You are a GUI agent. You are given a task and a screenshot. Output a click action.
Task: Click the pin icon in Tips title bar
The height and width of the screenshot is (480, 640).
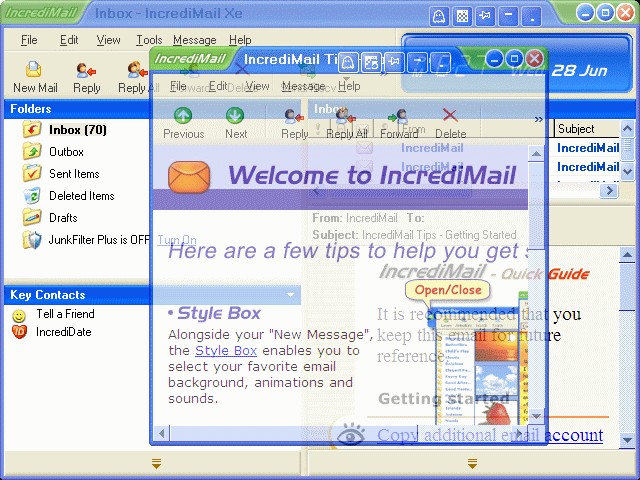[x=394, y=62]
